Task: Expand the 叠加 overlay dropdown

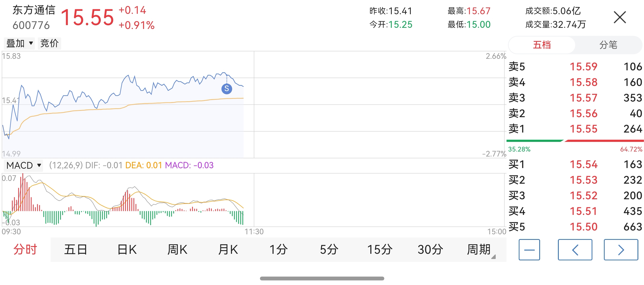Action: (x=19, y=43)
